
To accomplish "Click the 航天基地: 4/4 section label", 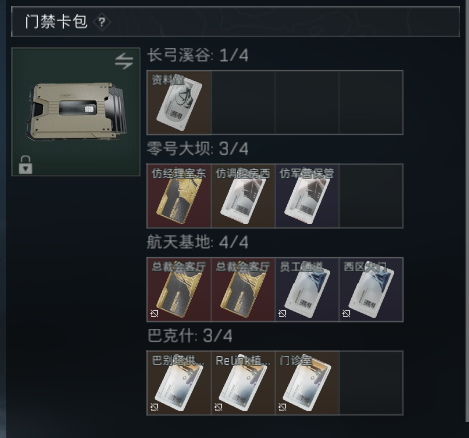I will [198, 242].
